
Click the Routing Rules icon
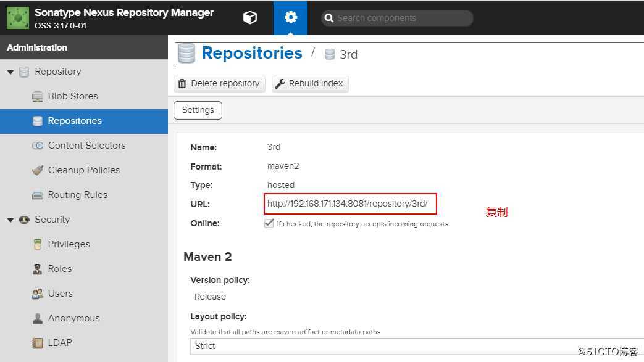(38, 195)
